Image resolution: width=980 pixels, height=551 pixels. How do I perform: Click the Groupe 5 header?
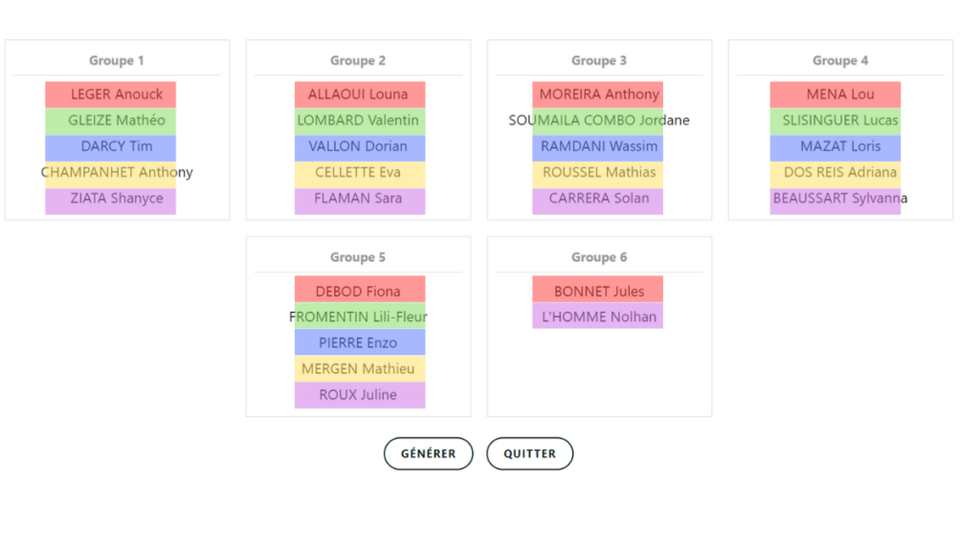point(358,257)
